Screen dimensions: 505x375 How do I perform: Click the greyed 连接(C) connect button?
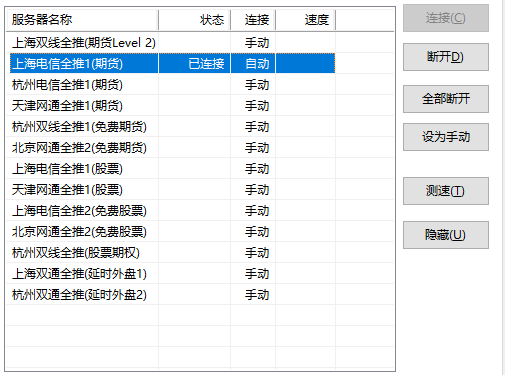[446, 18]
